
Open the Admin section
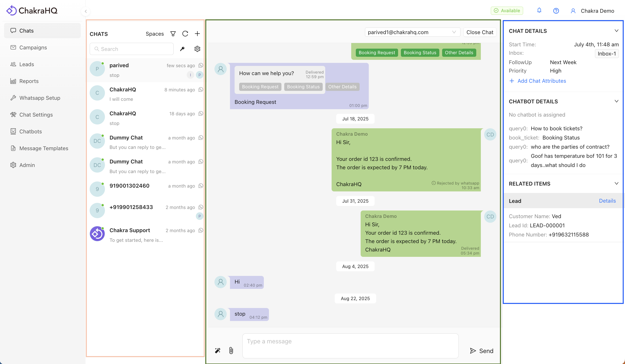pyautogui.click(x=42, y=165)
